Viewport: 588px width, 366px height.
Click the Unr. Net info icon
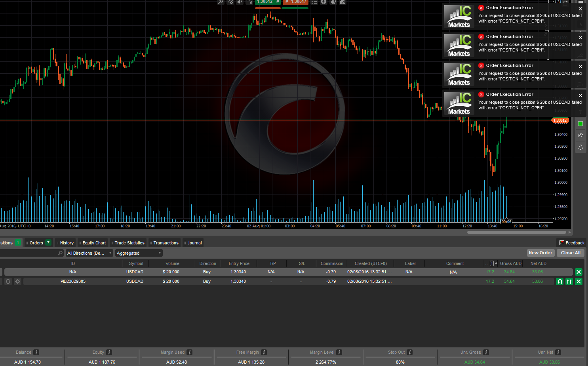pos(558,352)
